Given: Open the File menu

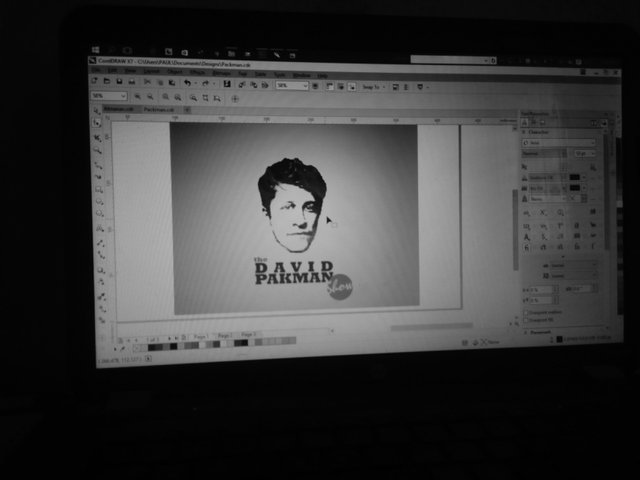Looking at the screenshot, I should (96, 70).
